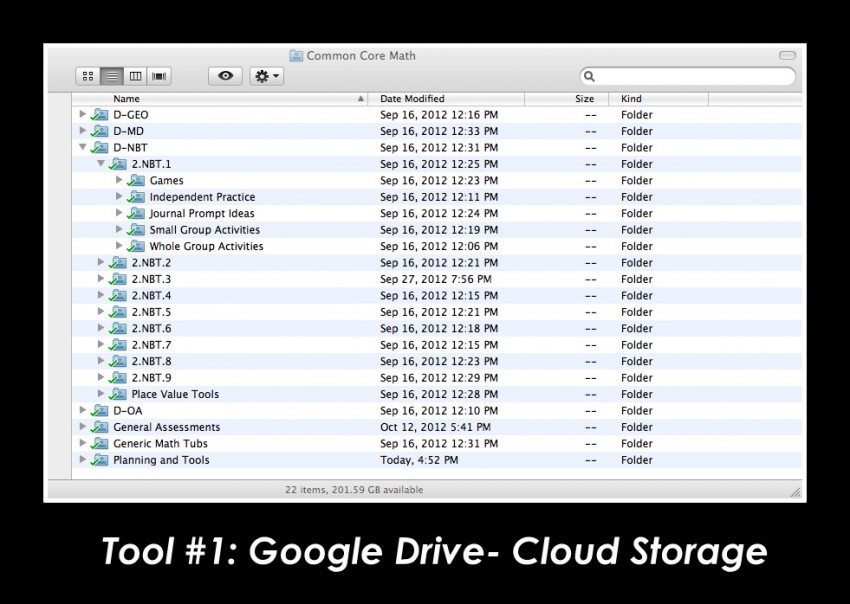
Task: Click the 2.NBT.5 folder icon
Action: coord(118,312)
